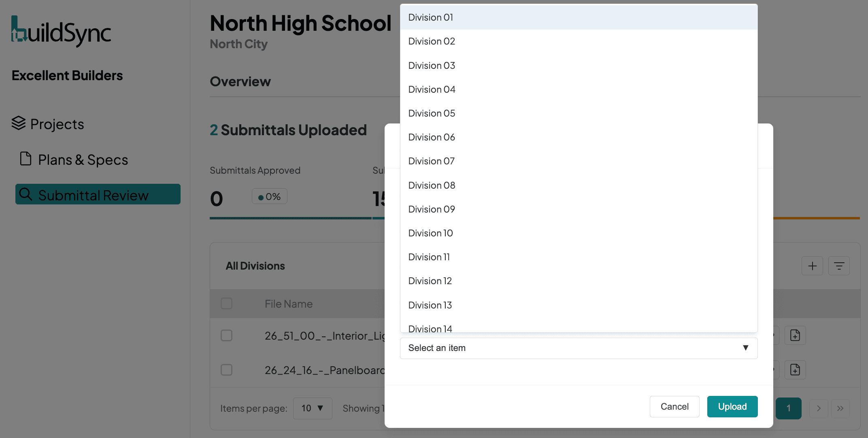Click the Projects layers icon

coord(19,123)
